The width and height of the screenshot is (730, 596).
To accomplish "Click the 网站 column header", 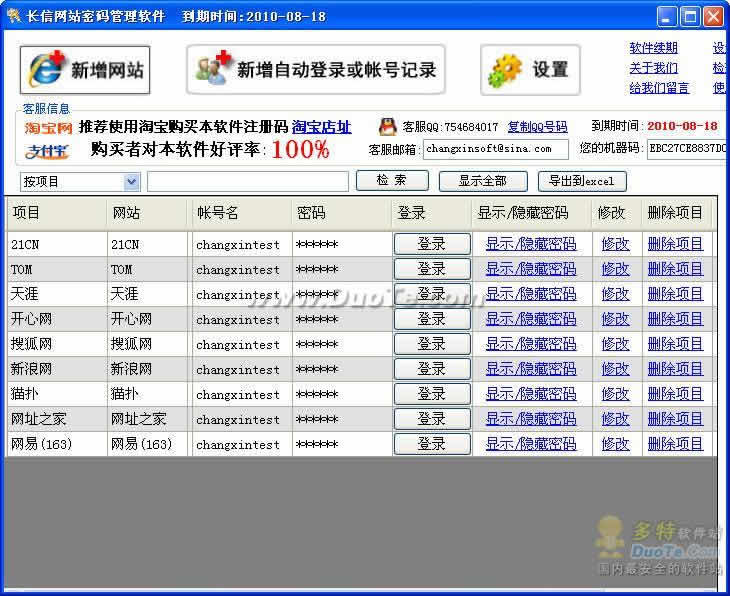I will [147, 213].
